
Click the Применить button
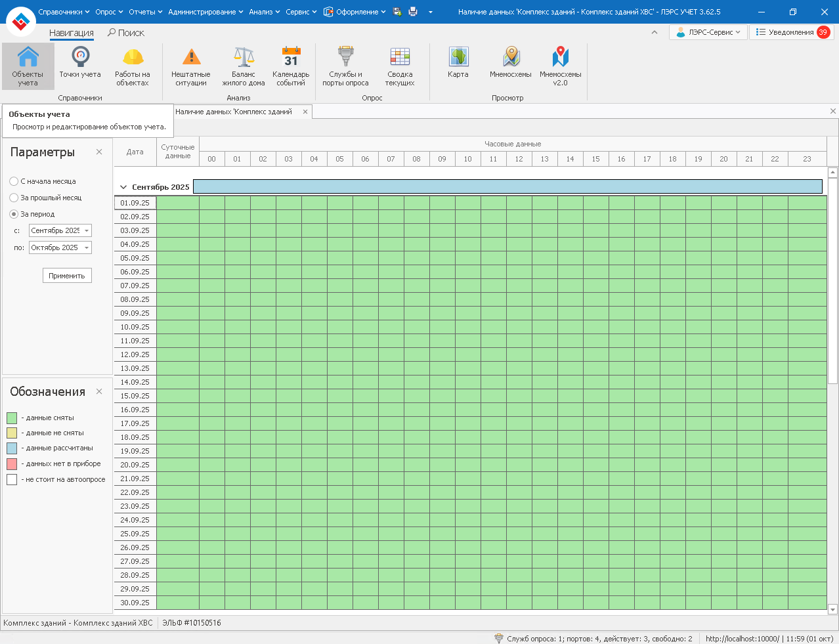point(67,276)
